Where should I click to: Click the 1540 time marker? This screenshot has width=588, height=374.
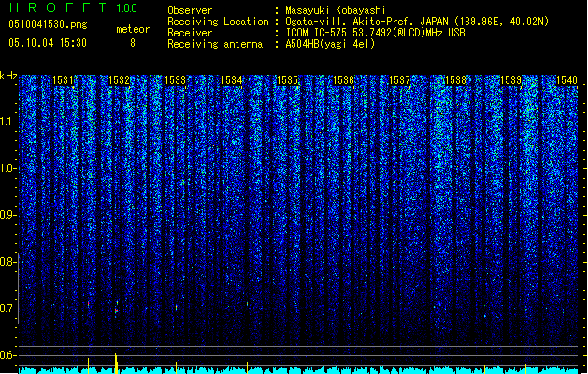[566, 80]
